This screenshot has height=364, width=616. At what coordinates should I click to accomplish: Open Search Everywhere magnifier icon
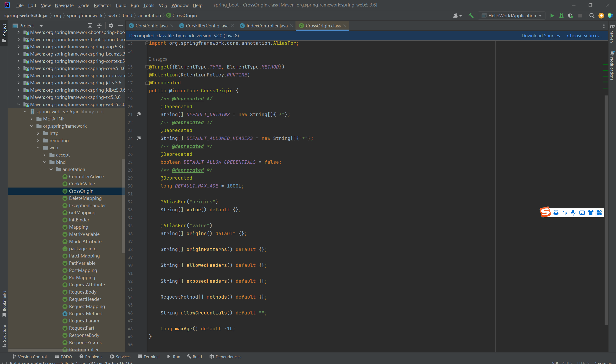click(592, 16)
